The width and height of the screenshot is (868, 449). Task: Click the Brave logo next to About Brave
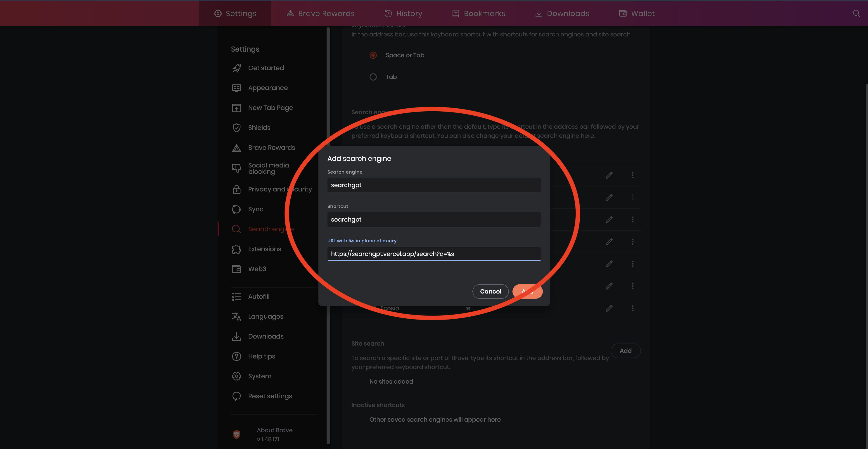click(237, 435)
